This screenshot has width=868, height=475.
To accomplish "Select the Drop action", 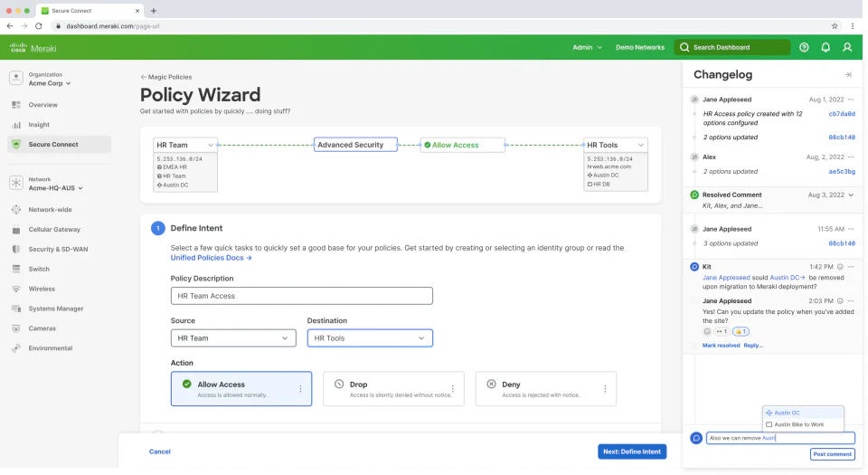I will pos(393,389).
